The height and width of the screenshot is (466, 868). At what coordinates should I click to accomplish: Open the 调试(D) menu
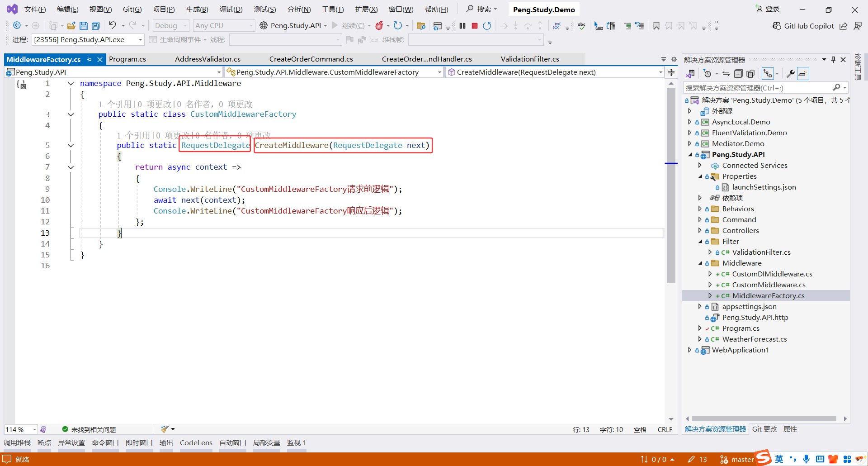pyautogui.click(x=231, y=10)
